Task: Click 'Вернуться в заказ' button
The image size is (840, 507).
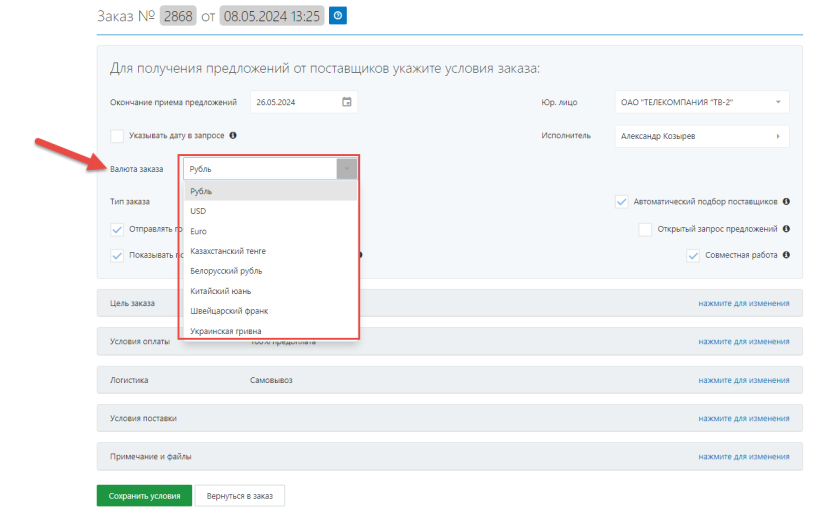Action: pyautogui.click(x=240, y=495)
